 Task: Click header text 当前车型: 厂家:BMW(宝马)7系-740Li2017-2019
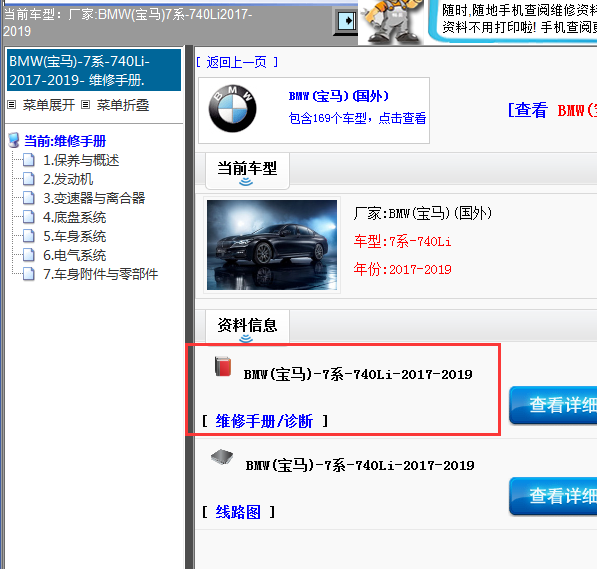pyautogui.click(x=128, y=22)
